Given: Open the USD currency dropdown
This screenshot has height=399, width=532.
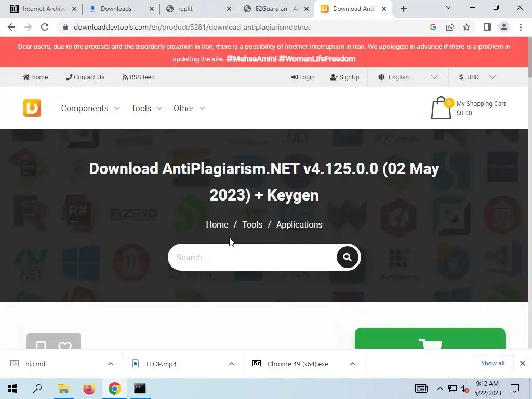Looking at the screenshot, I should [477, 77].
